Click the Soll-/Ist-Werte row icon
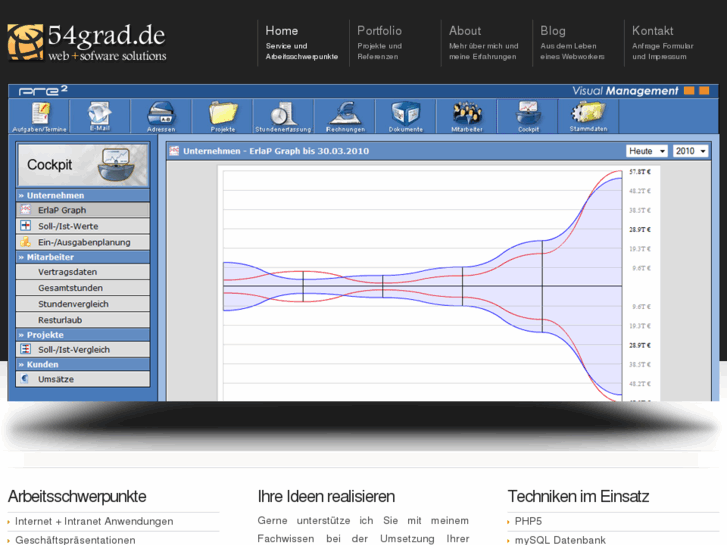 click(26, 226)
